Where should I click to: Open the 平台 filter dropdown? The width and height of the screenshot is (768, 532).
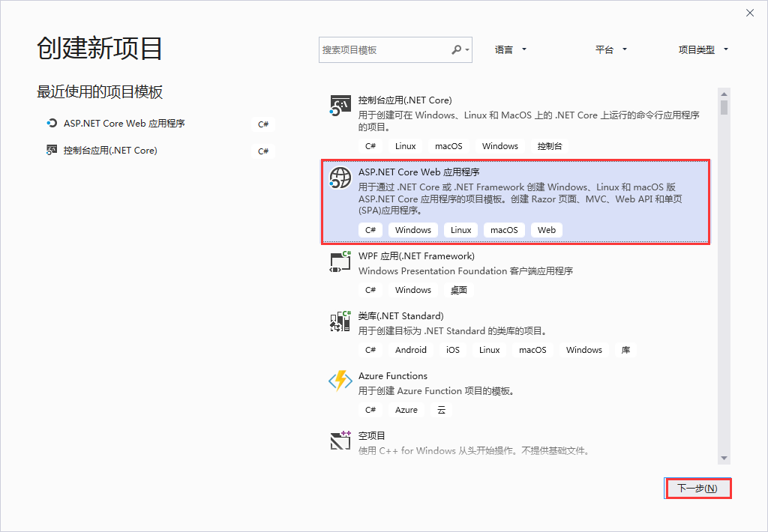pos(611,49)
